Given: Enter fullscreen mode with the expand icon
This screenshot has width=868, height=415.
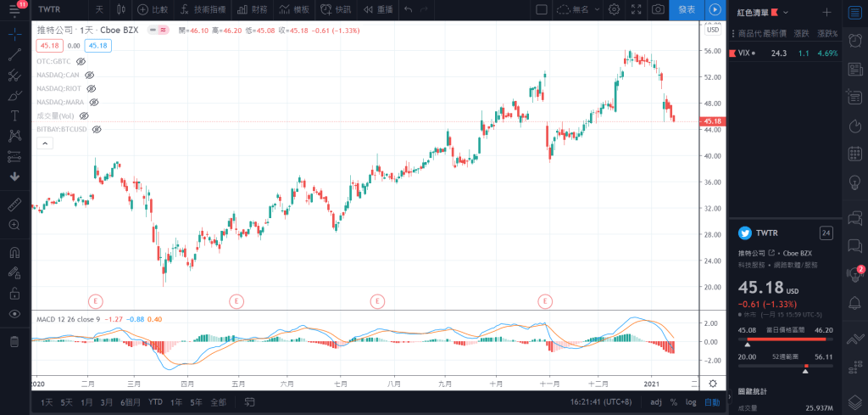Looking at the screenshot, I should pos(637,10).
